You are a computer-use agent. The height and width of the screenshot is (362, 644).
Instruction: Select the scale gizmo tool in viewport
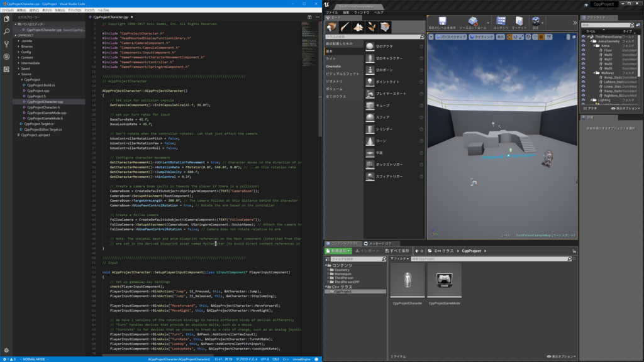click(x=521, y=37)
